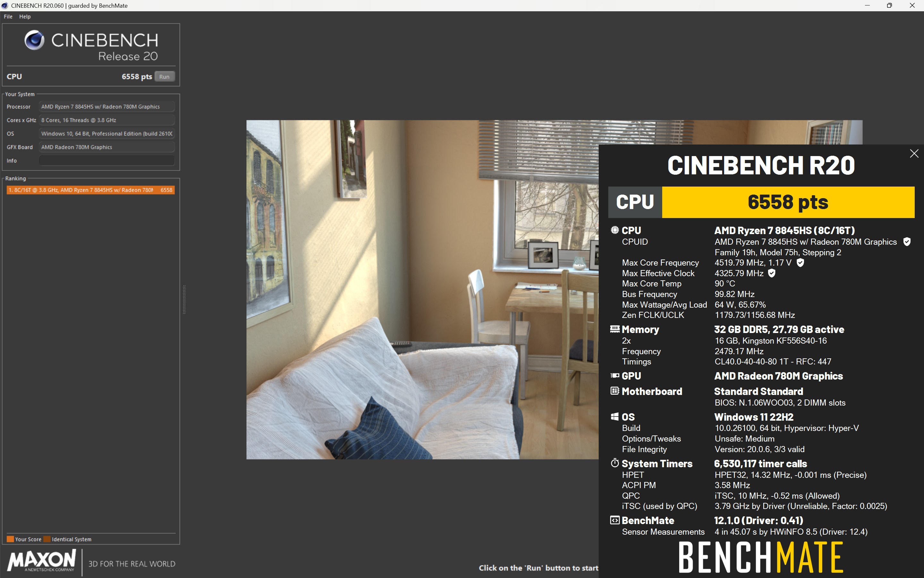The image size is (924, 578).
Task: Click '64 W, 65.67%' wattage value
Action: [x=740, y=305]
